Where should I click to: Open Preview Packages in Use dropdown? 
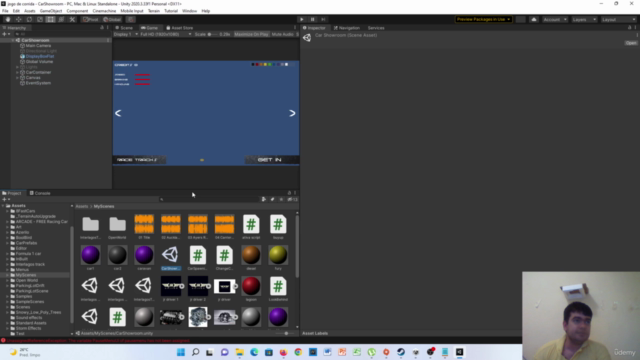pos(483,19)
